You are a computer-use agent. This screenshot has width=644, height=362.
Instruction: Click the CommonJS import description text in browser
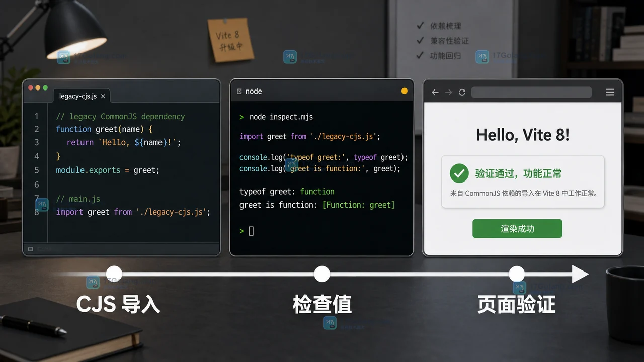tap(523, 193)
